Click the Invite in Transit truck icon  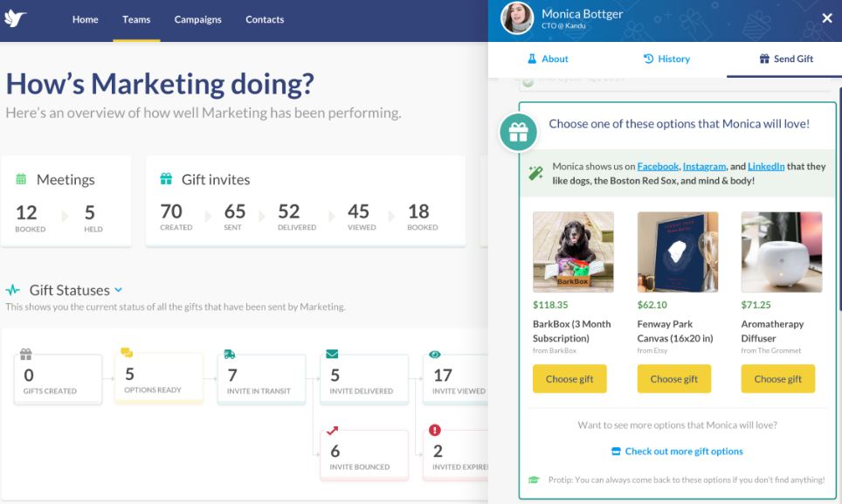tap(230, 355)
